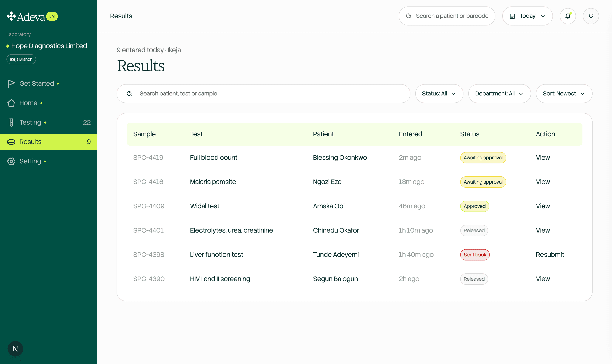Click the Testing test tube icon
This screenshot has width=612, height=364.
(x=11, y=122)
